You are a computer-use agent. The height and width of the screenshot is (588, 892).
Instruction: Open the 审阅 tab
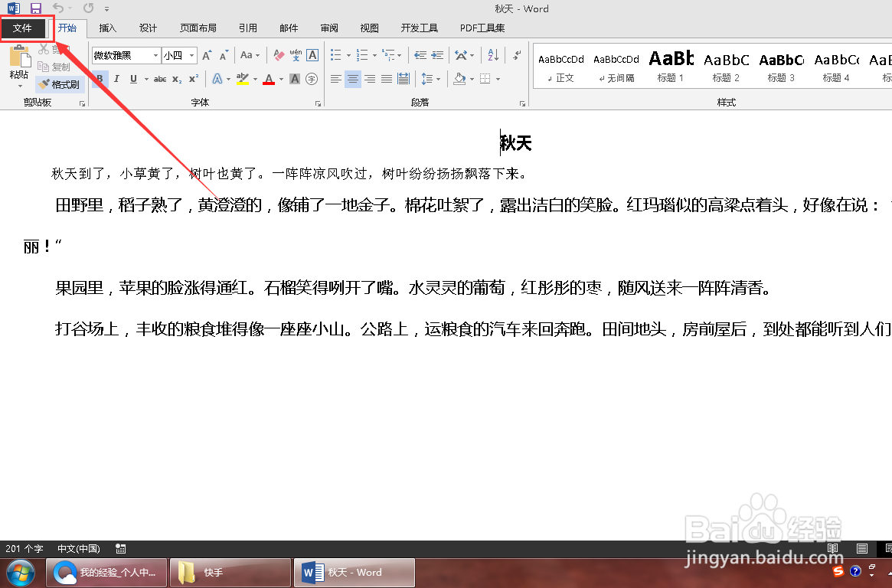point(328,28)
